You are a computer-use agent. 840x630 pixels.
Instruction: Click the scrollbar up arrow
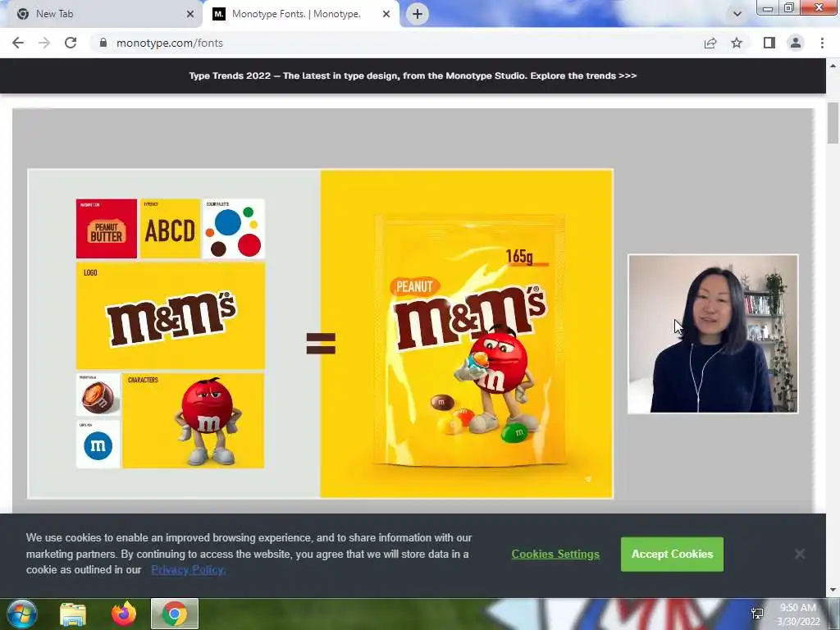pos(833,66)
